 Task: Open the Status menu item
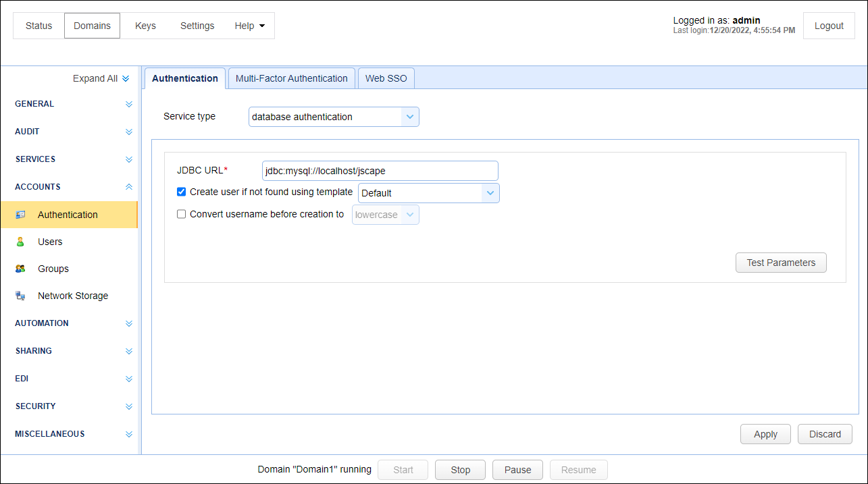pos(39,26)
